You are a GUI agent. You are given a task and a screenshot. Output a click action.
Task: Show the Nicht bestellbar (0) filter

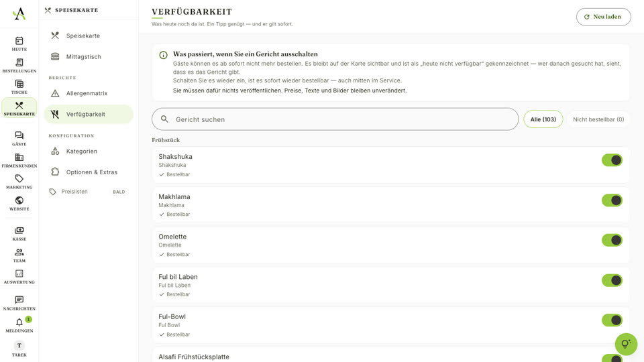[598, 119]
